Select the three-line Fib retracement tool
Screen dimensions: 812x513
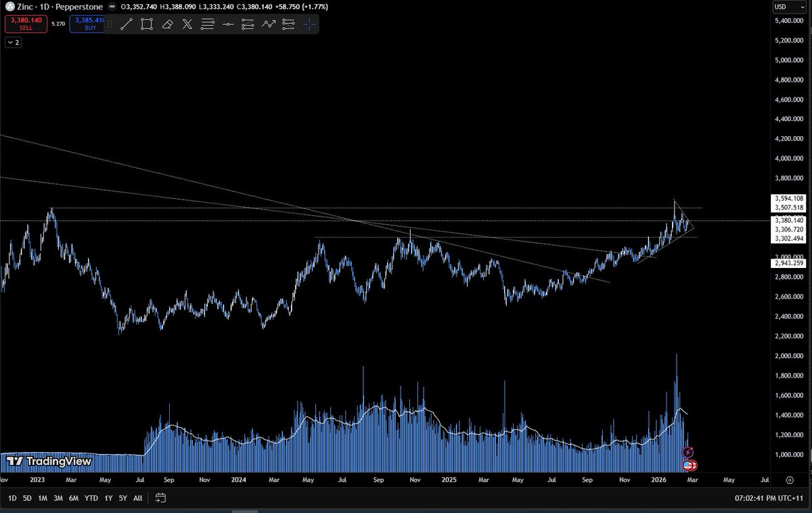(x=208, y=24)
